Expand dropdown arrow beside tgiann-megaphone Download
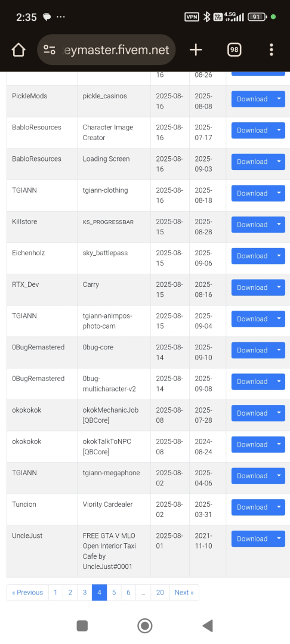290x644 pixels. [279, 476]
